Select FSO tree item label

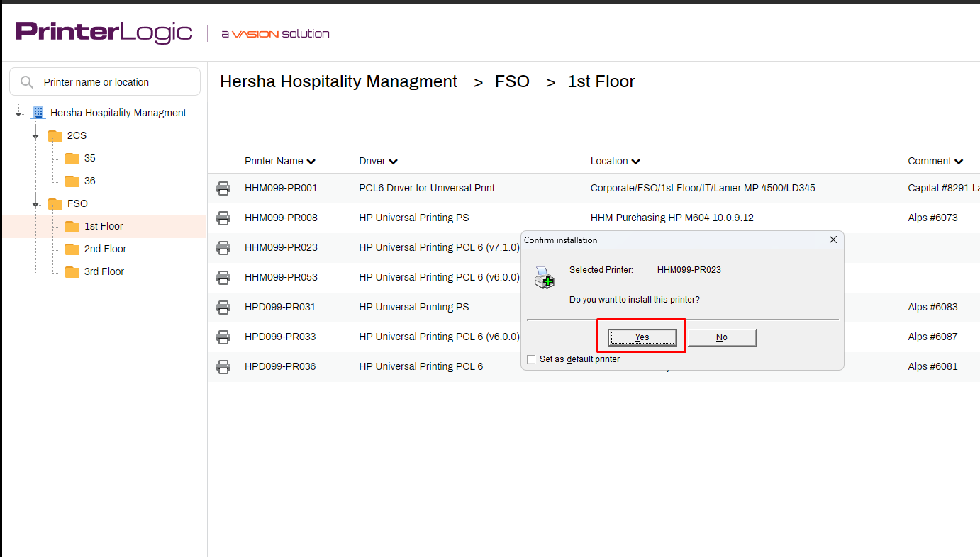(x=78, y=203)
